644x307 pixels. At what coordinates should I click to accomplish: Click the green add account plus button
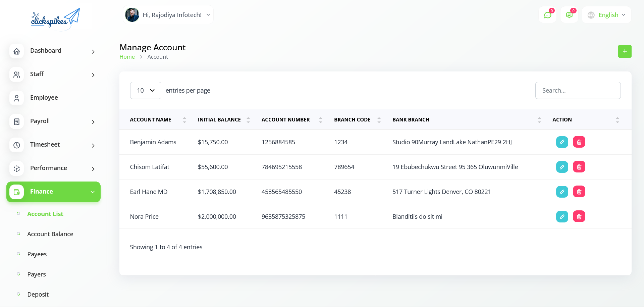(625, 51)
